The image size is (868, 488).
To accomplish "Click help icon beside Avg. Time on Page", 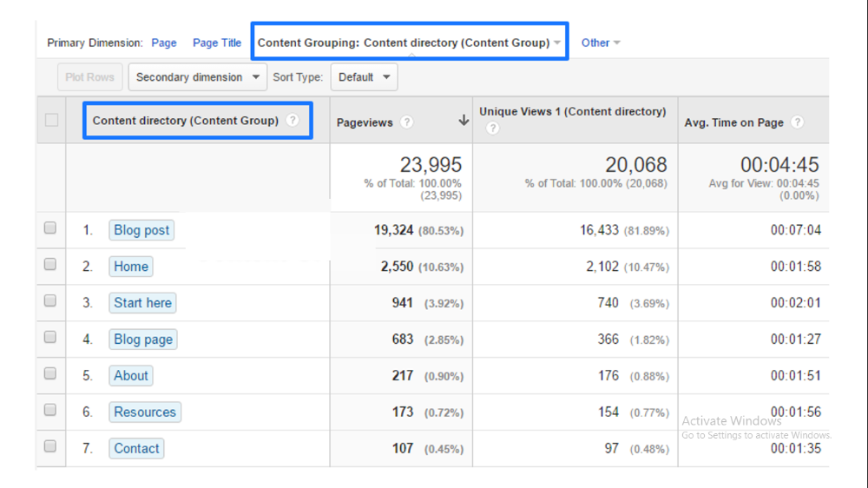I will pos(797,122).
